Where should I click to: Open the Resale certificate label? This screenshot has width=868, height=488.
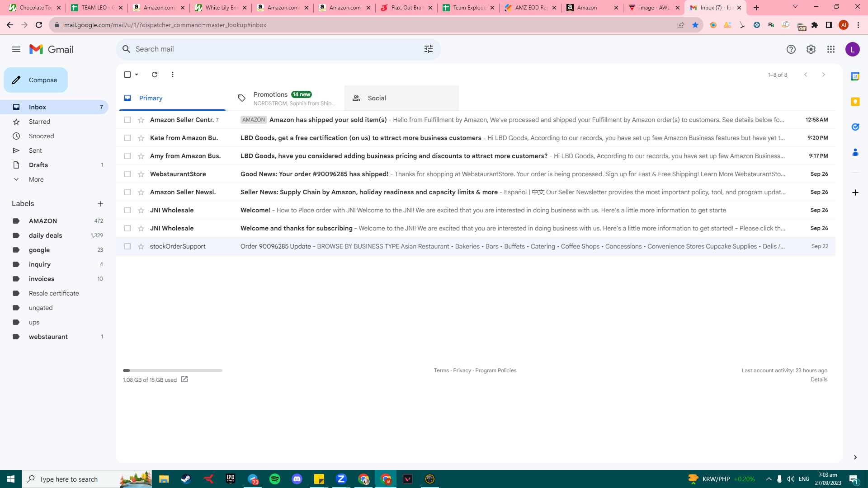pyautogui.click(x=54, y=293)
